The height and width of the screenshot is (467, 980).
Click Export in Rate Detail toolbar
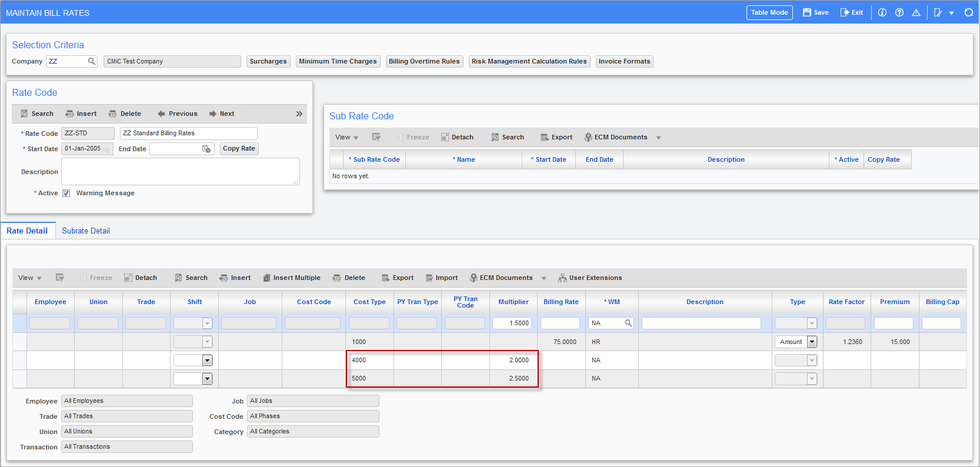(398, 278)
